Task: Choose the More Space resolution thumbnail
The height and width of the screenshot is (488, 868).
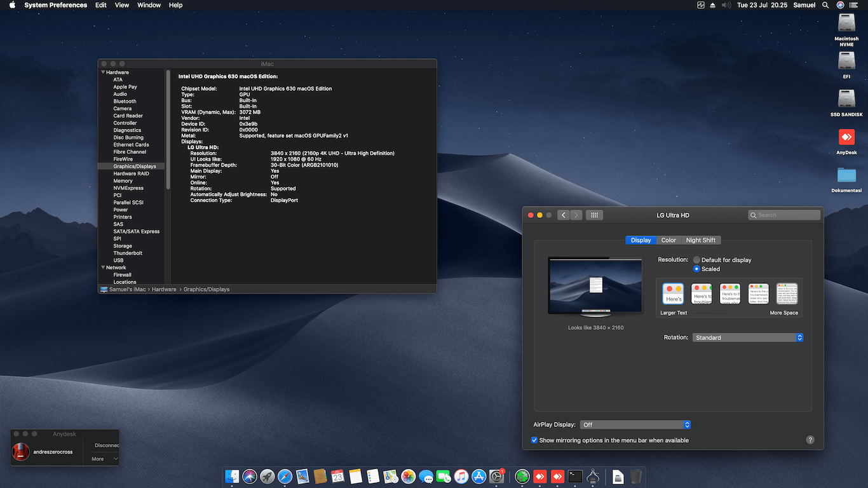Action: click(787, 294)
